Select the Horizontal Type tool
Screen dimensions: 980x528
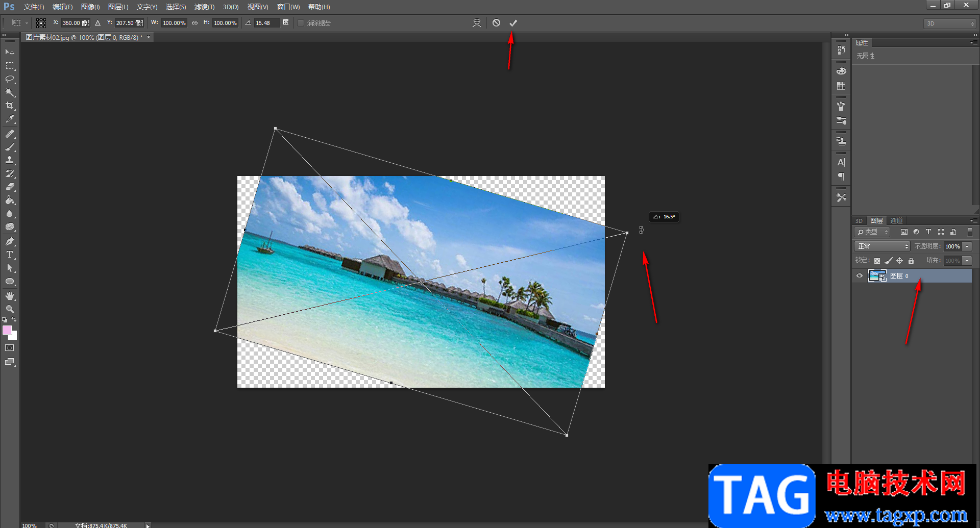coord(10,255)
